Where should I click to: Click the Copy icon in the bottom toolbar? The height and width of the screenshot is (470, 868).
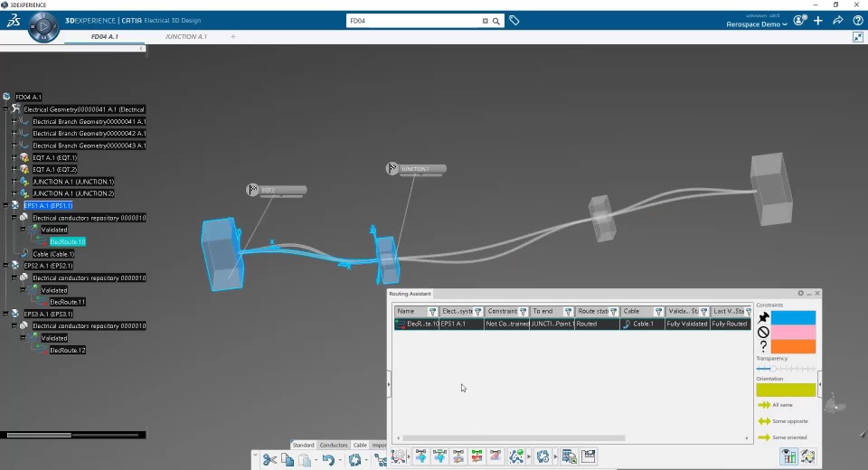tap(288, 459)
